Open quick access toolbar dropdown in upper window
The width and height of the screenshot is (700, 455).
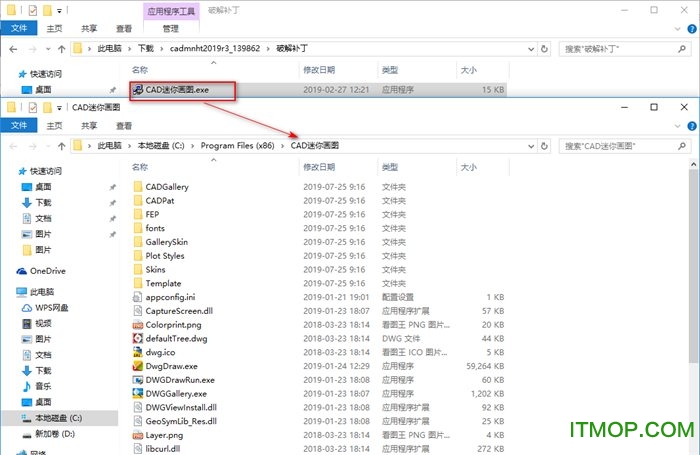pyautogui.click(x=59, y=10)
